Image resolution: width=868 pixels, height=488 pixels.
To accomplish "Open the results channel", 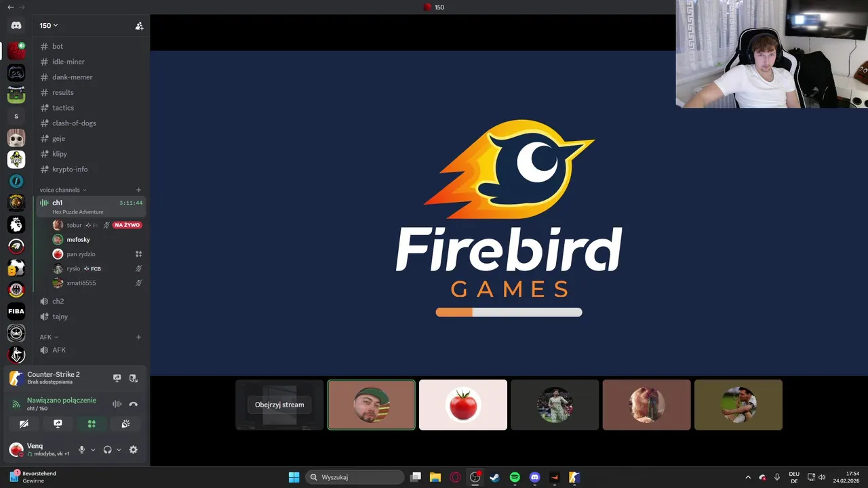I will coord(90,92).
